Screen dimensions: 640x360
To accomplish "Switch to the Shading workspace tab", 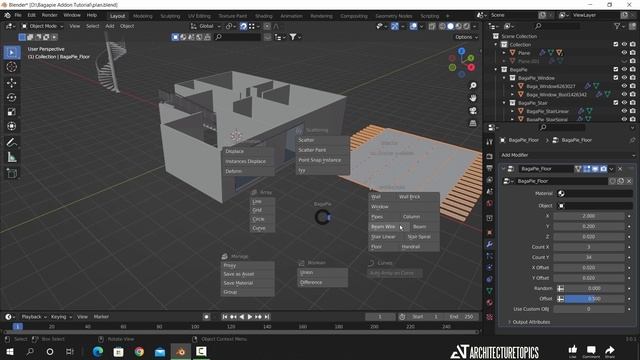I will coord(264,16).
